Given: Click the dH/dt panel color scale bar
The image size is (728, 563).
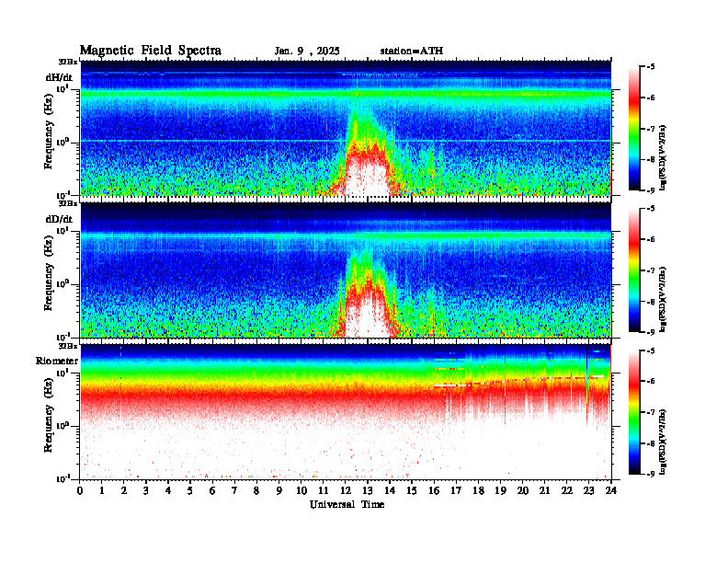Looking at the screenshot, I should click(634, 129).
